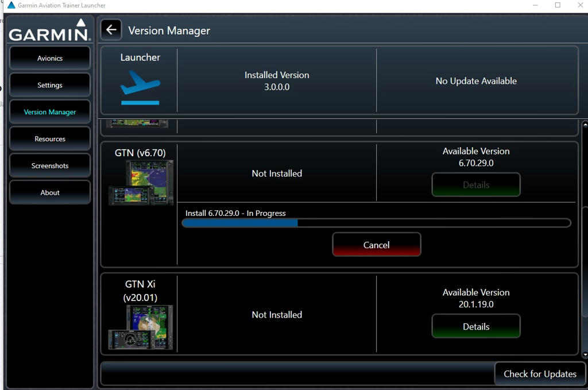Click the "Install 6.70.29.0 - In Progress" label

(235, 213)
